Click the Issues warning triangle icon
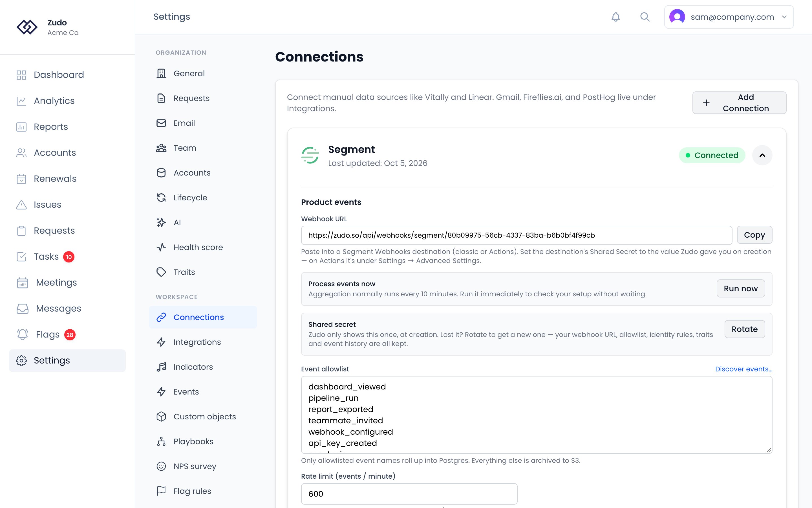This screenshot has height=508, width=812. click(21, 205)
